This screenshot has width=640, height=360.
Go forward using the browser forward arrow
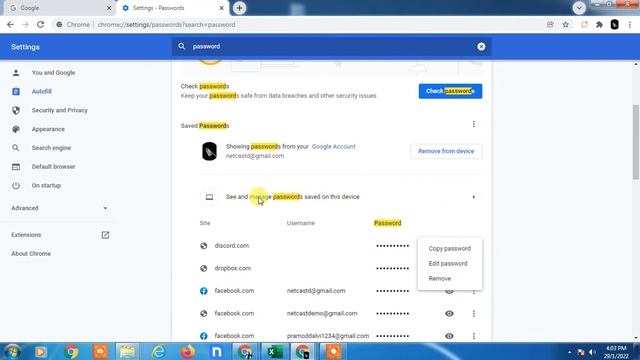coord(25,24)
